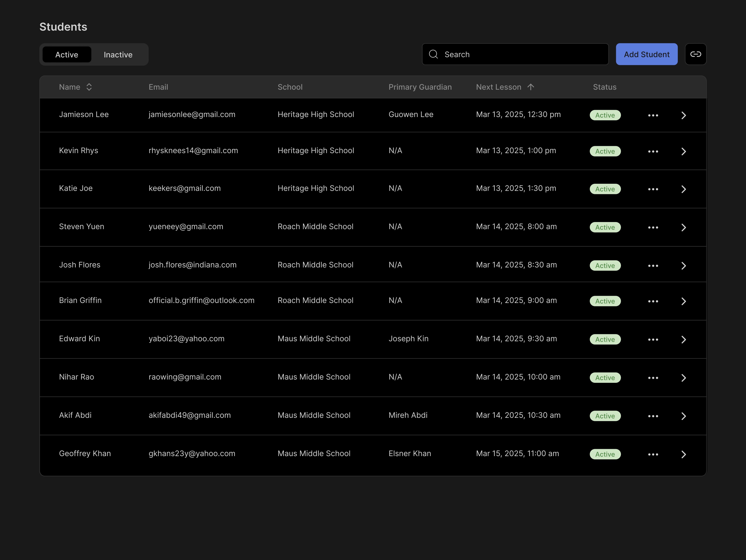Viewport: 746px width, 560px height.
Task: Click Active status badge for Akif Abdi
Action: (605, 416)
